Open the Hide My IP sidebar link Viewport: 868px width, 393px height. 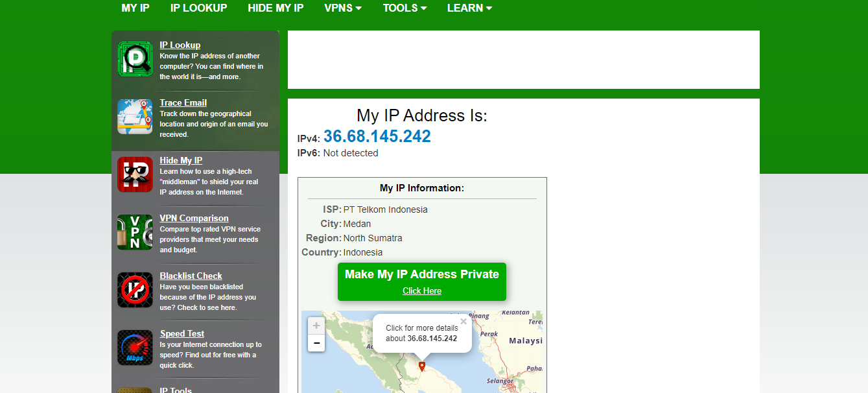click(x=181, y=160)
